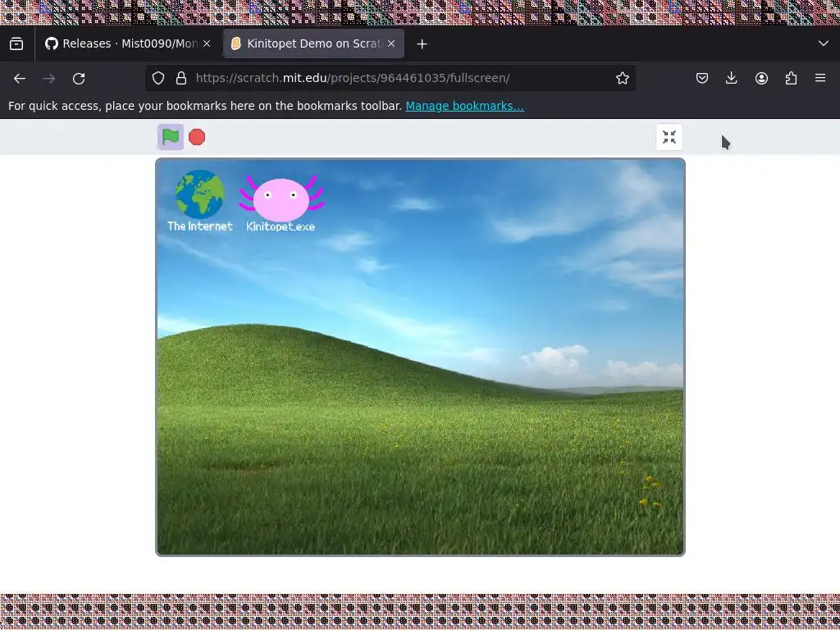Stop the project with the red button
The width and height of the screenshot is (840, 630).
tap(197, 137)
